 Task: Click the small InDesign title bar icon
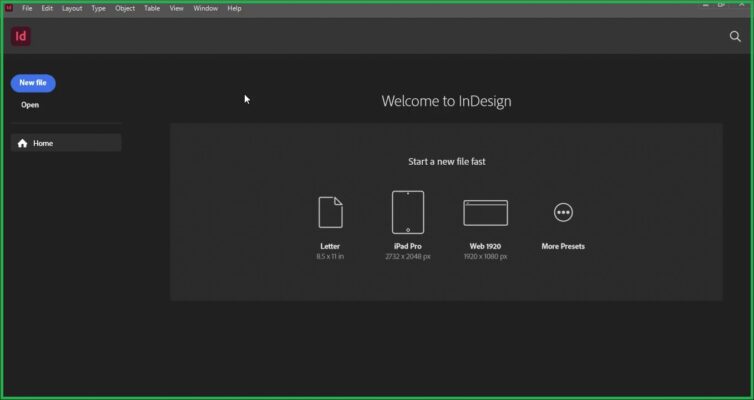pos(9,8)
